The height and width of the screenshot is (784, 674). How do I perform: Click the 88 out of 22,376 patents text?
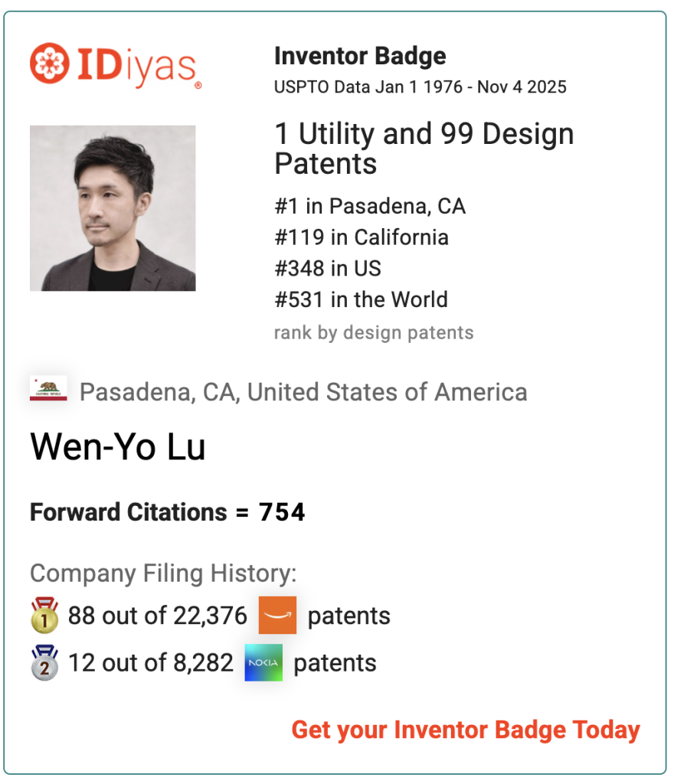(x=158, y=616)
